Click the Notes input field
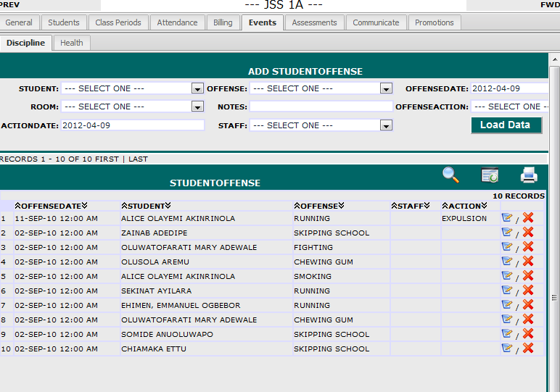The width and height of the screenshot is (560, 392). [321, 107]
